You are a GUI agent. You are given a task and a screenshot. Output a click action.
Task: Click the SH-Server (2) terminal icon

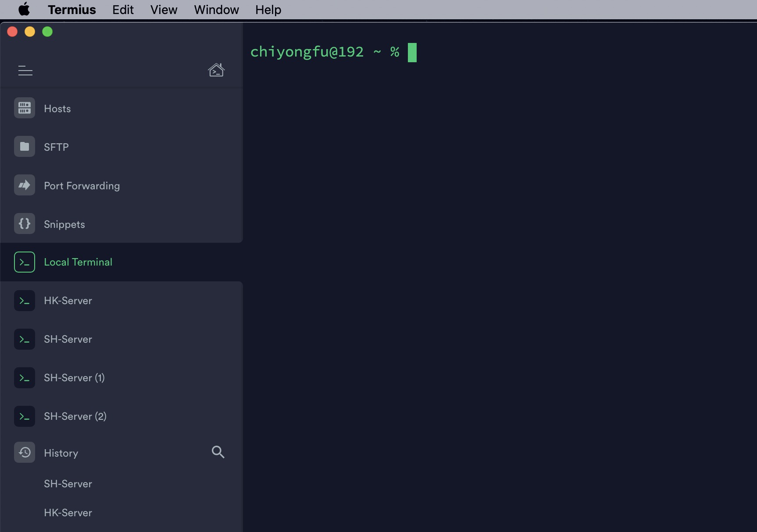[x=25, y=416]
